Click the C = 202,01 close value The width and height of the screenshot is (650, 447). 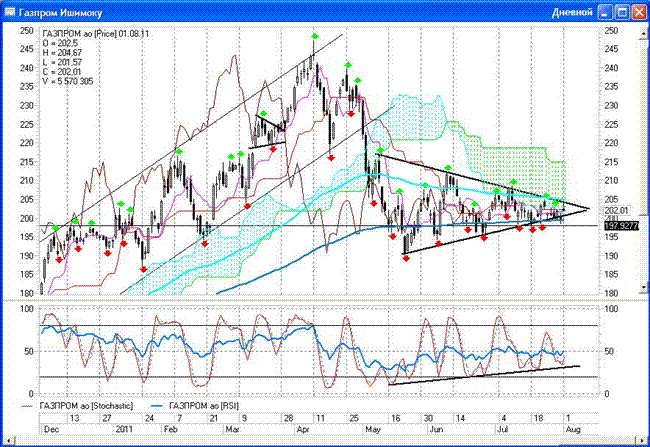pos(61,72)
